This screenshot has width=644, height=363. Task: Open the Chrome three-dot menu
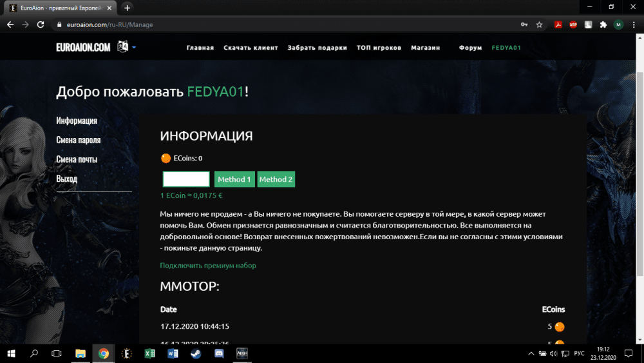click(633, 25)
